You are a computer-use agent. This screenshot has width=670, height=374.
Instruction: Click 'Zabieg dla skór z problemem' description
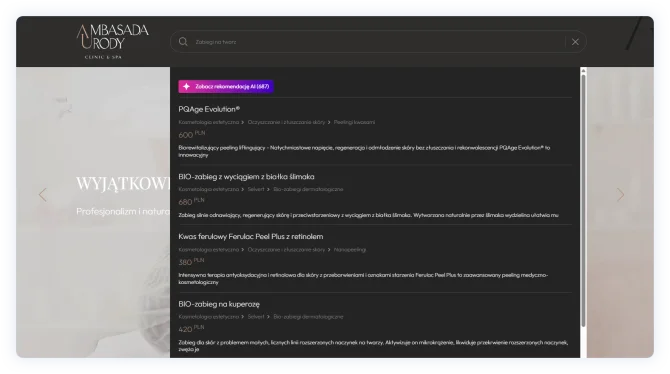tap(373, 346)
